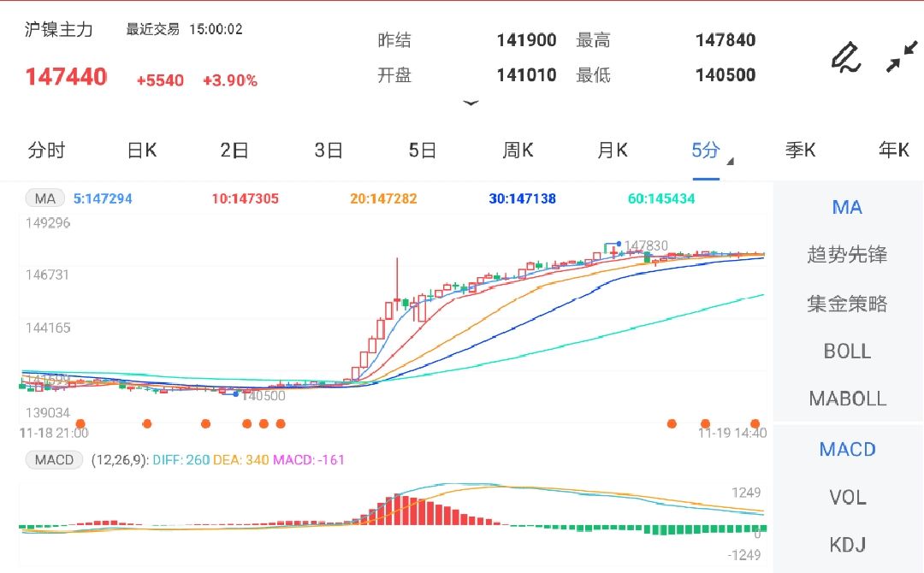This screenshot has width=924, height=573.
Task: Click the DIFF: 260 value
Action: tap(181, 460)
